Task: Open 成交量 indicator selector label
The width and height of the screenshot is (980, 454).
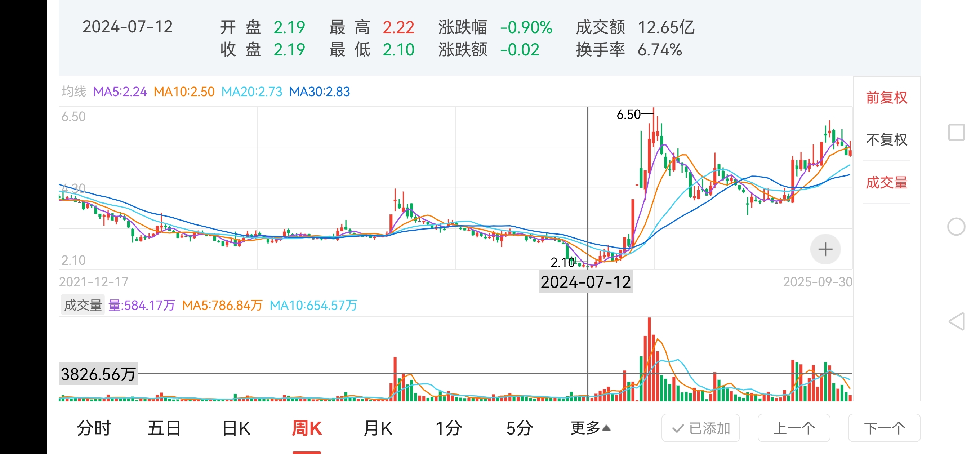Action: tap(83, 305)
